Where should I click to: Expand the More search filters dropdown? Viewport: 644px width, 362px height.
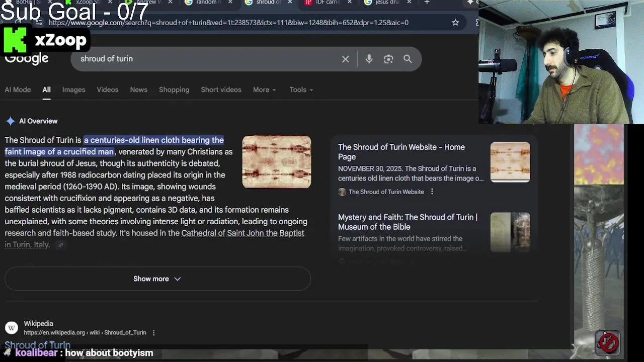pos(264,89)
